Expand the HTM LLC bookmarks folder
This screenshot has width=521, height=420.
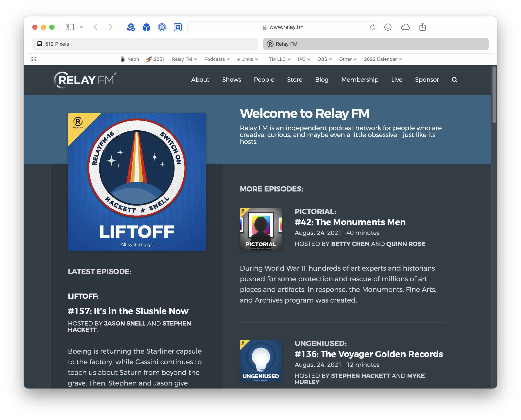pos(278,59)
